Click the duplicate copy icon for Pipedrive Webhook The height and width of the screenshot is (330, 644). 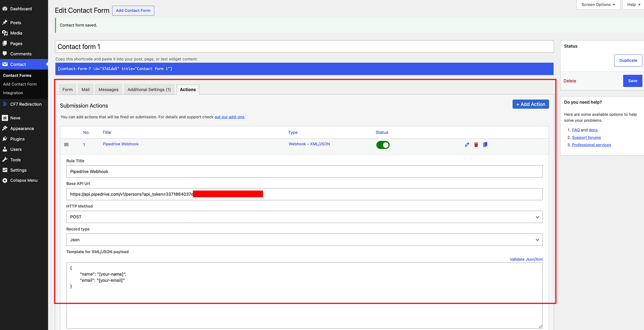coord(485,145)
